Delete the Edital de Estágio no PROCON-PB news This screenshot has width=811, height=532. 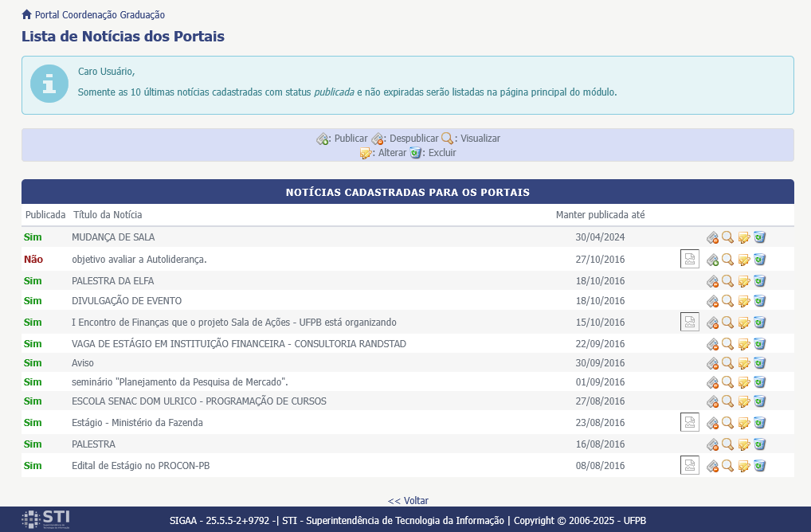(x=759, y=466)
